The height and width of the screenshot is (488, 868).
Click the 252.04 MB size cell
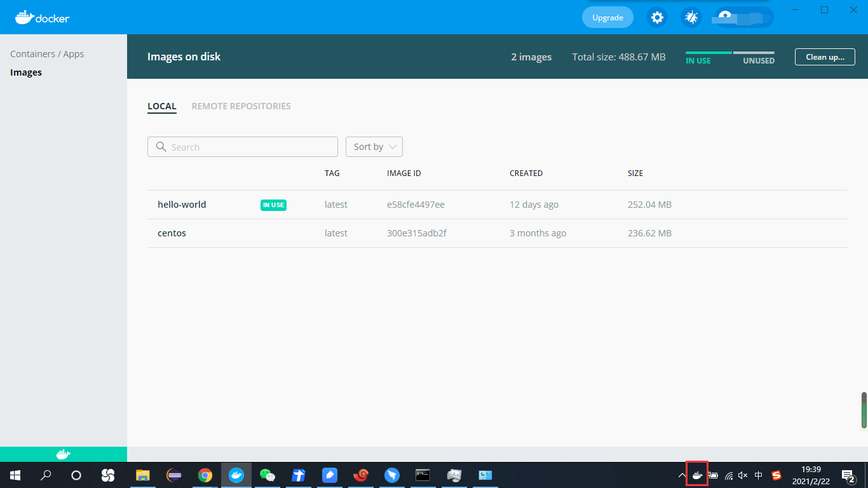[649, 205]
